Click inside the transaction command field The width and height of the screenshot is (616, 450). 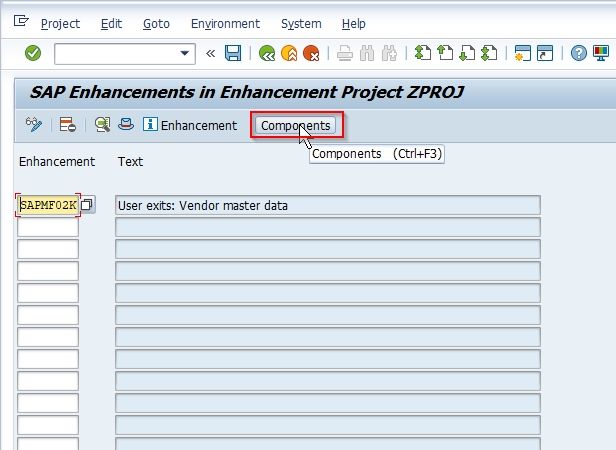point(118,53)
